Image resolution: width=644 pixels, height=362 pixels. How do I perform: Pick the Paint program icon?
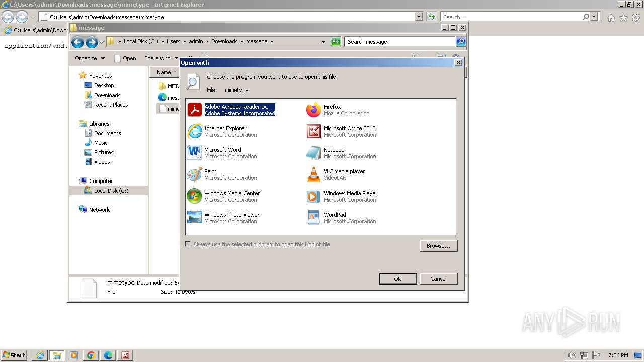(x=195, y=174)
